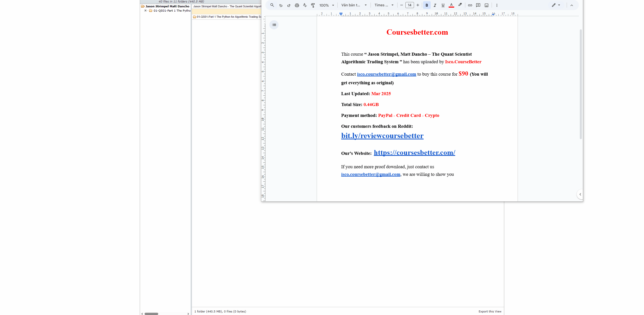Viewport: 644px width, 315px height.
Task: Toggle underline formatting
Action: click(x=443, y=5)
